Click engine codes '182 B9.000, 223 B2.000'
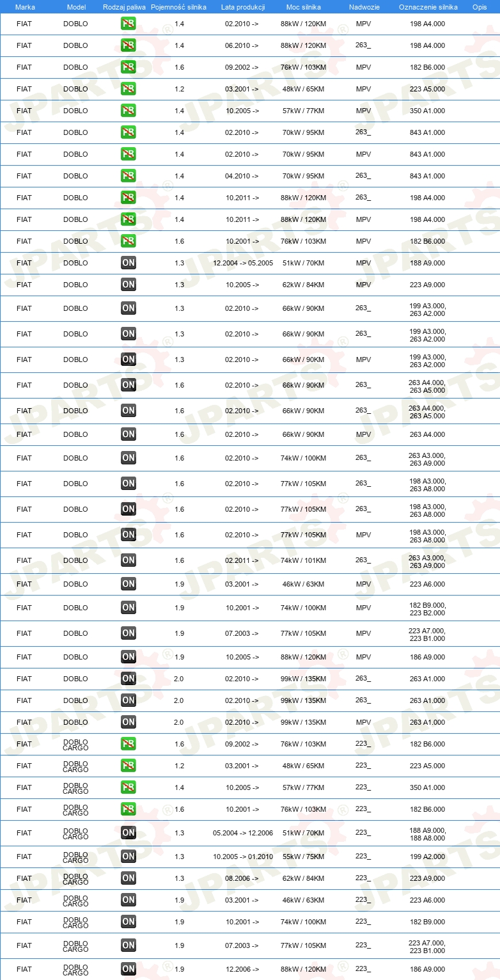The width and height of the screenshot is (500, 980). [x=428, y=608]
